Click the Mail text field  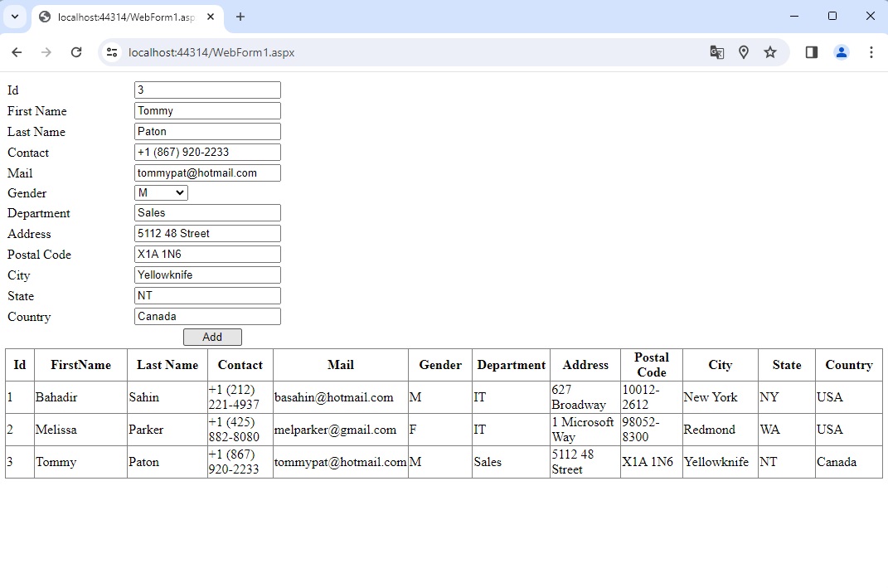207,173
